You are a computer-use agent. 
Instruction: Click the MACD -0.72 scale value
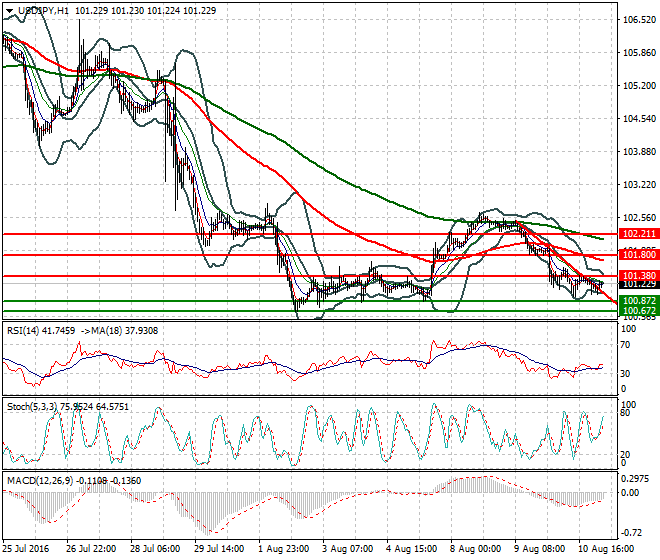coord(632,532)
